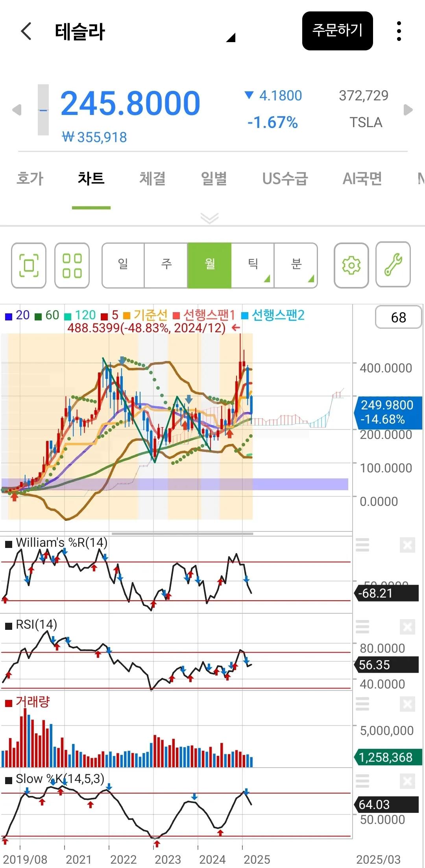The image size is (425, 868).
Task: Click the chart horizontal scrollbar handle
Action: 183,534
